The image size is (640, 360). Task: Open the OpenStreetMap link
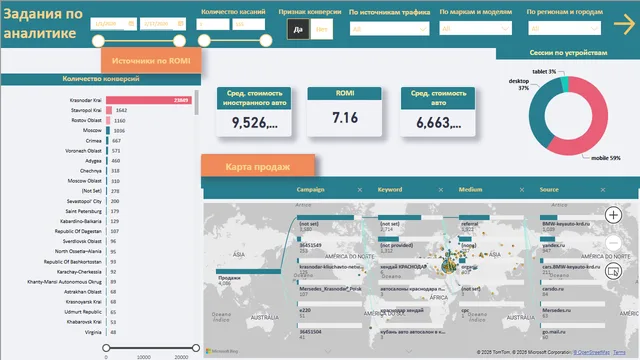pyautogui.click(x=591, y=352)
